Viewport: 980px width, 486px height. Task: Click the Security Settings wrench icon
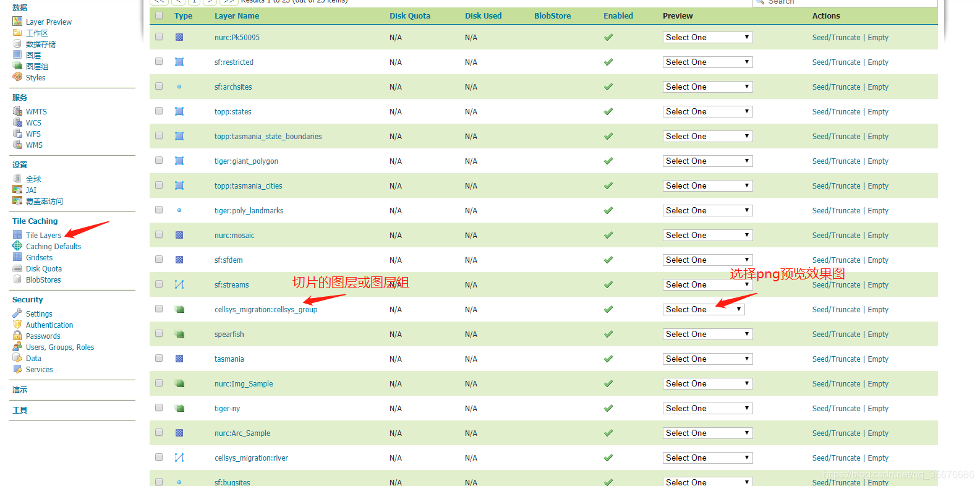[x=17, y=313]
